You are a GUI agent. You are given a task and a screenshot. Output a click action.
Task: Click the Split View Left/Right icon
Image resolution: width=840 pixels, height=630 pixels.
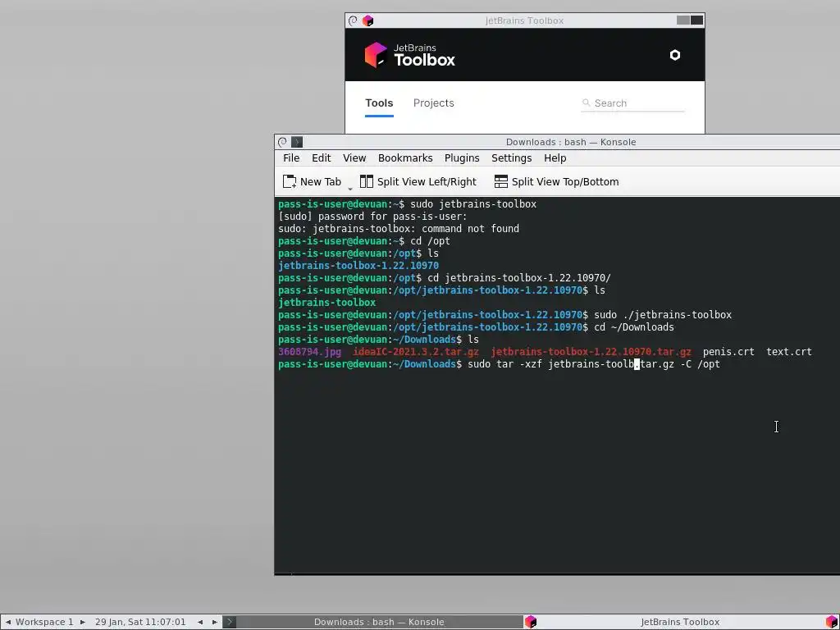[367, 181]
